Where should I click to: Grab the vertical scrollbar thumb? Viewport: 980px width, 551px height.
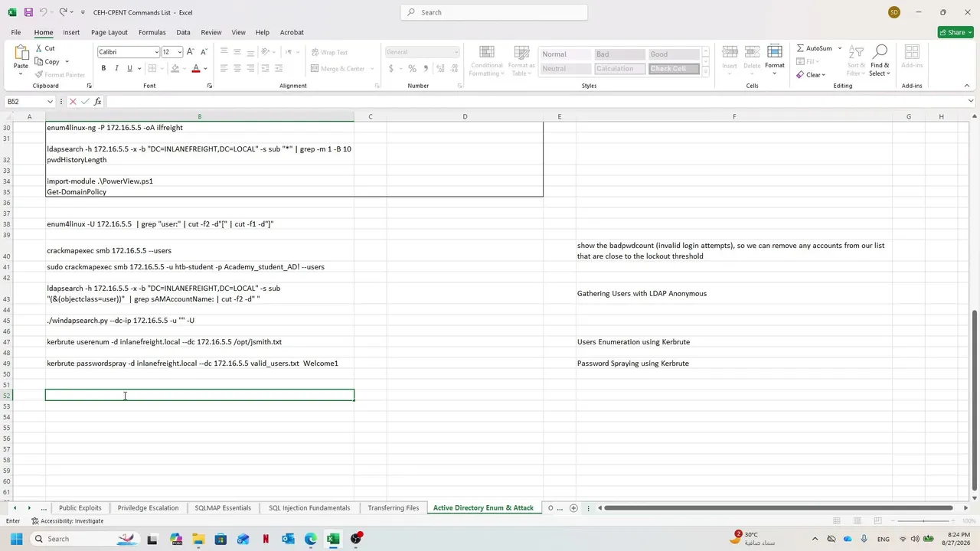tap(974, 400)
